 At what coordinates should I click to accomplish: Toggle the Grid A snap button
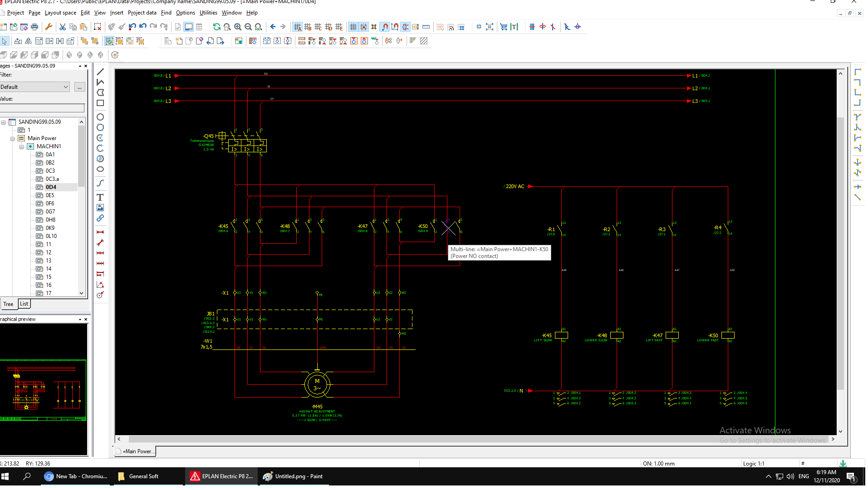[x=297, y=27]
